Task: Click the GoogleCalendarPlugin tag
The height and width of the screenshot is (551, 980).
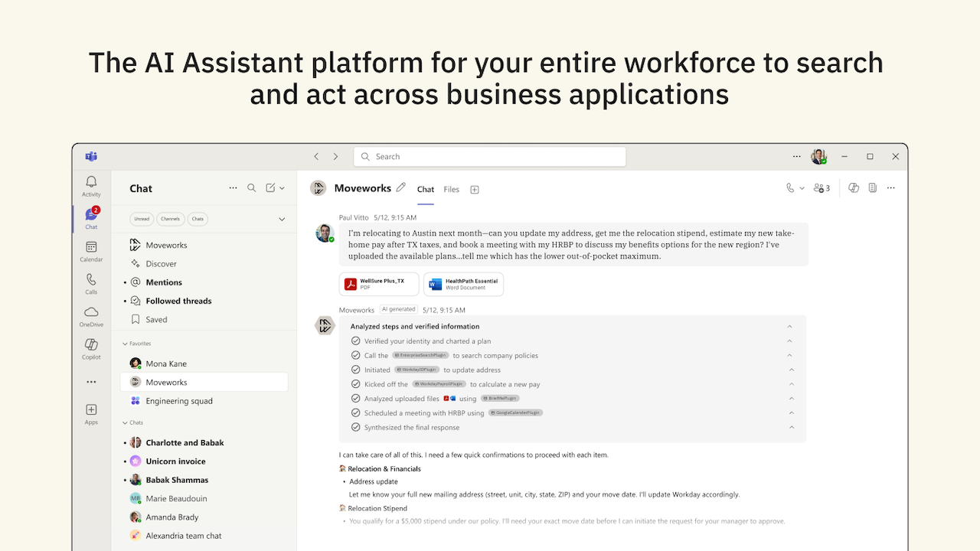Action: [x=515, y=413]
